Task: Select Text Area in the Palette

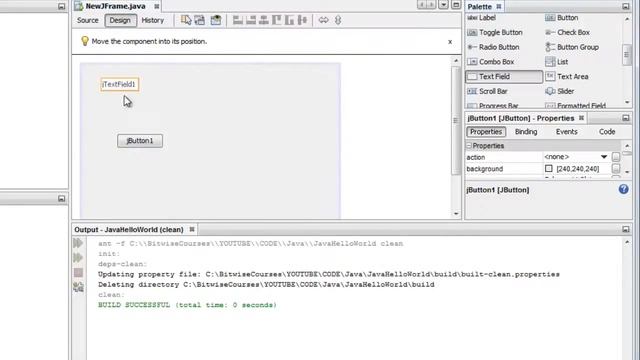Action: click(x=567, y=76)
